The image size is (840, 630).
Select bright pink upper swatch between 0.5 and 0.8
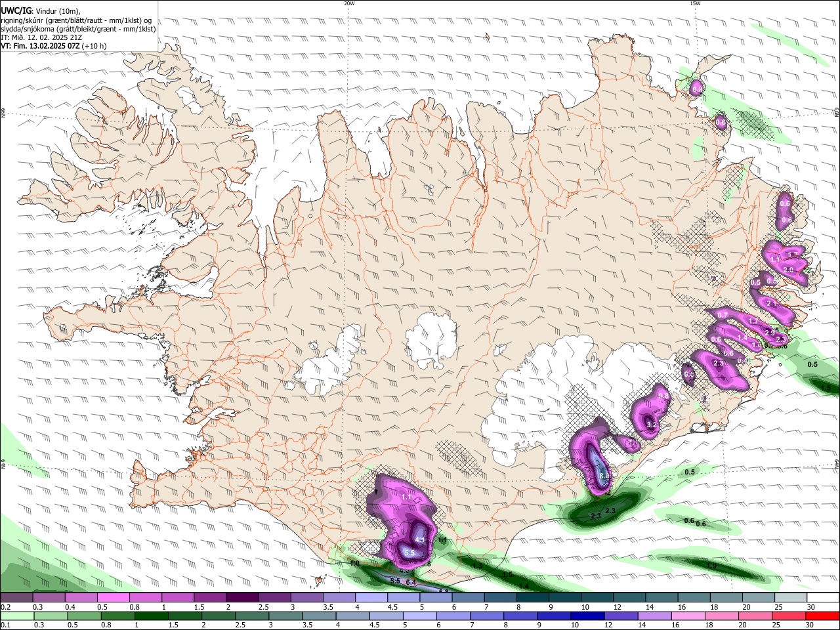tap(114, 597)
